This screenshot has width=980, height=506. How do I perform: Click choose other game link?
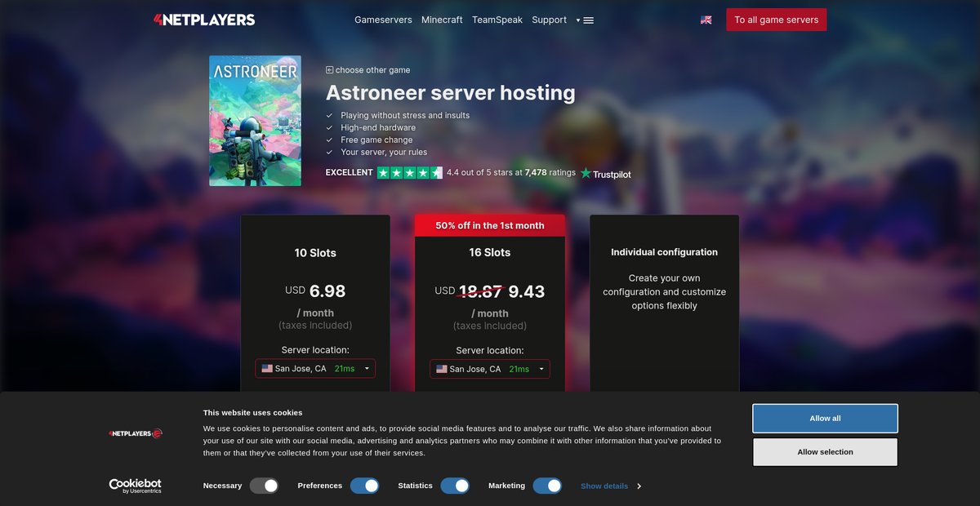click(372, 70)
